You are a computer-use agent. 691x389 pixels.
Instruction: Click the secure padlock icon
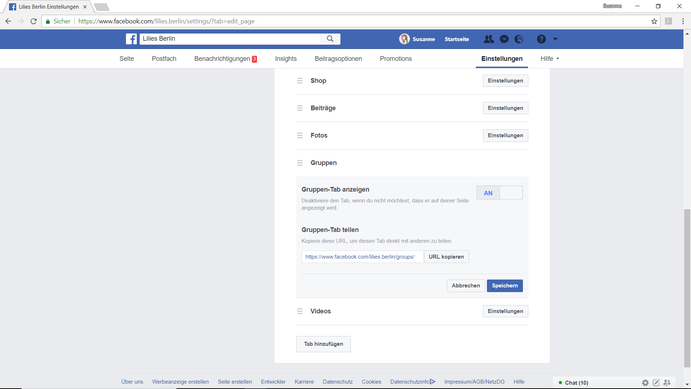click(x=48, y=21)
